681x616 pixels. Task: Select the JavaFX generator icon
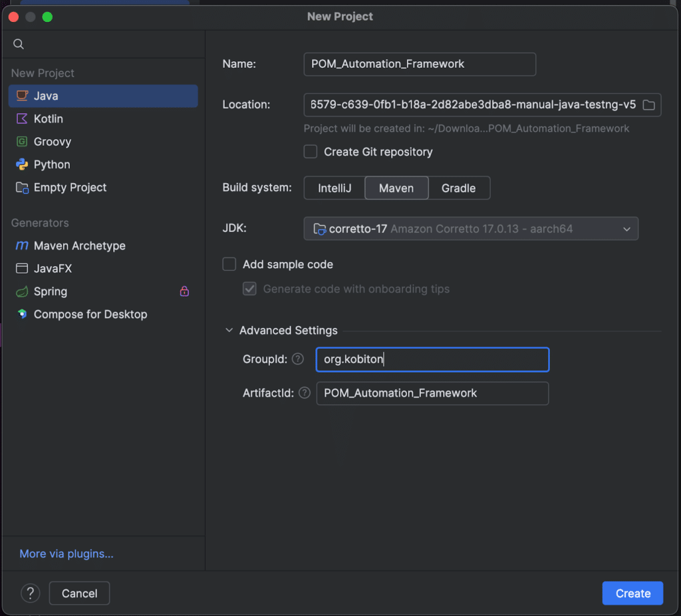coord(22,269)
